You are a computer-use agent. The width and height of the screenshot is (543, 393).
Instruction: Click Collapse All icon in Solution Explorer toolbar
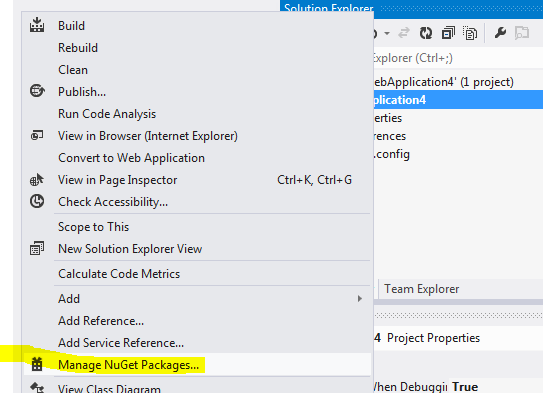pos(448,33)
